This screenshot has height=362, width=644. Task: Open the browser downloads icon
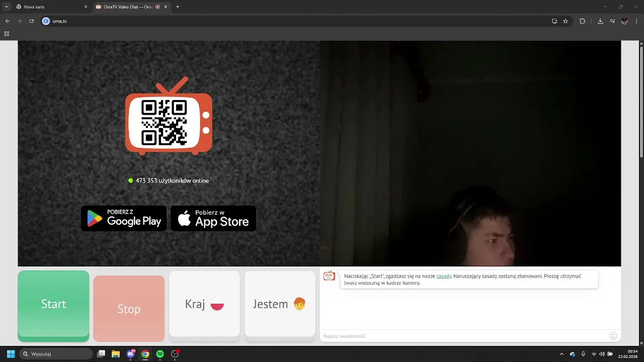[600, 21]
